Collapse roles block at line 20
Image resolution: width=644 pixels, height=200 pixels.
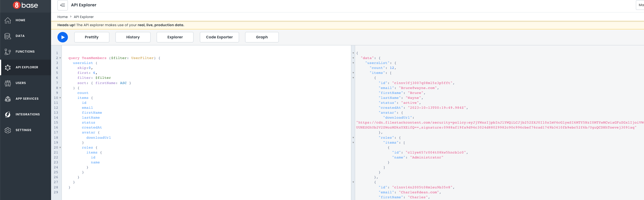60,148
